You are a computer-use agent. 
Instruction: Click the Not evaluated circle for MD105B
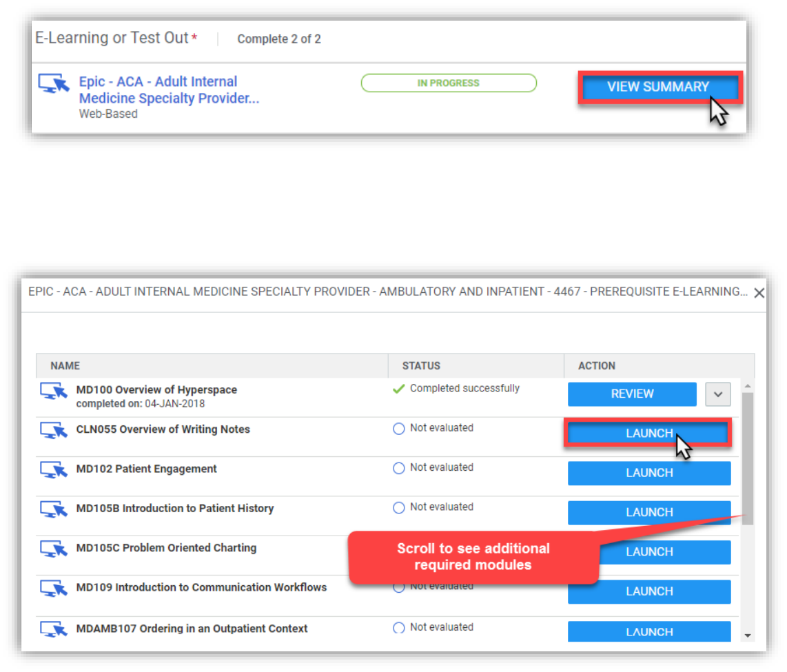pyautogui.click(x=398, y=508)
